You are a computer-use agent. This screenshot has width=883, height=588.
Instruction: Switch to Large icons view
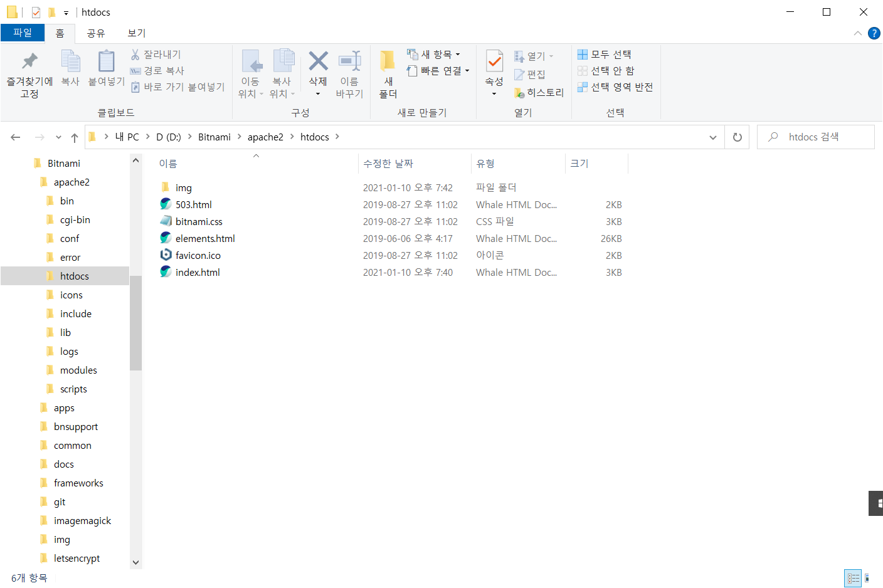click(x=867, y=578)
